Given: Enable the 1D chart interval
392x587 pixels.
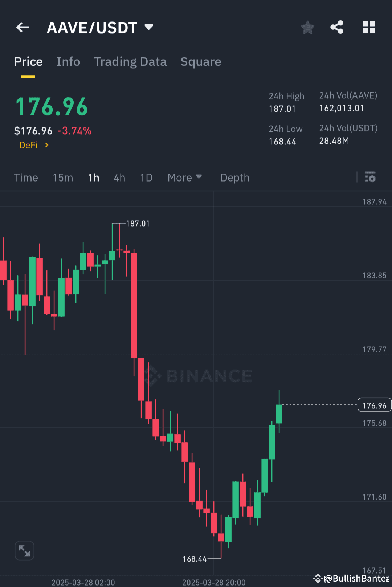Looking at the screenshot, I should coord(146,178).
